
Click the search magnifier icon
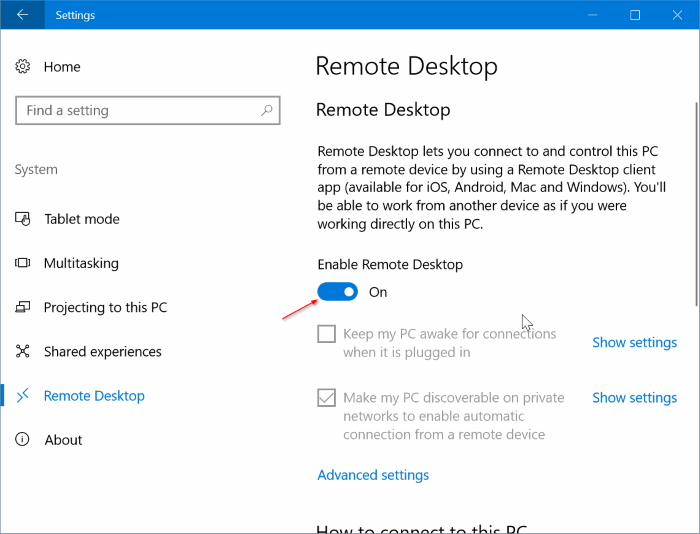pyautogui.click(x=267, y=110)
